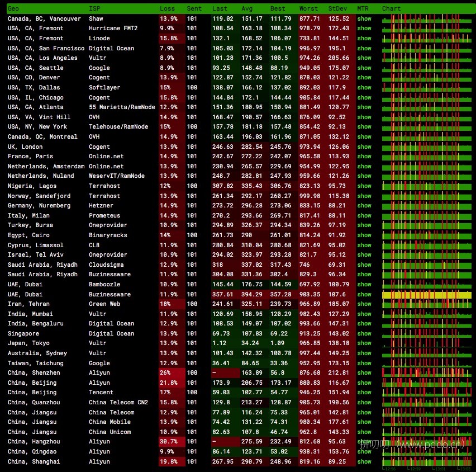
Task: Open the show link for China, Shanghai
Action: [364, 461]
